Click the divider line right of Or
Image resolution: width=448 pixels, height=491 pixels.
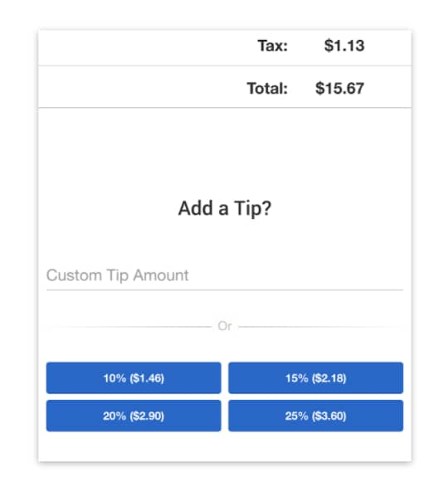pyautogui.click(x=321, y=327)
